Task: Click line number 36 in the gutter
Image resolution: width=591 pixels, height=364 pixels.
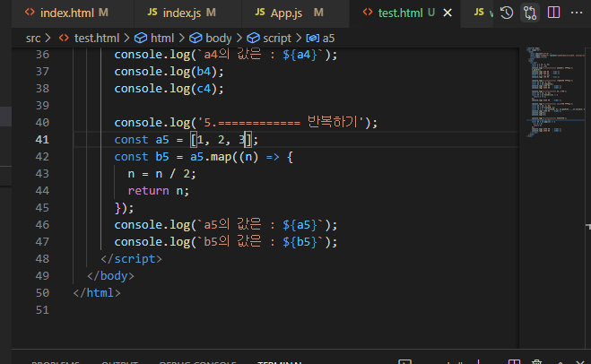Action: [42, 55]
